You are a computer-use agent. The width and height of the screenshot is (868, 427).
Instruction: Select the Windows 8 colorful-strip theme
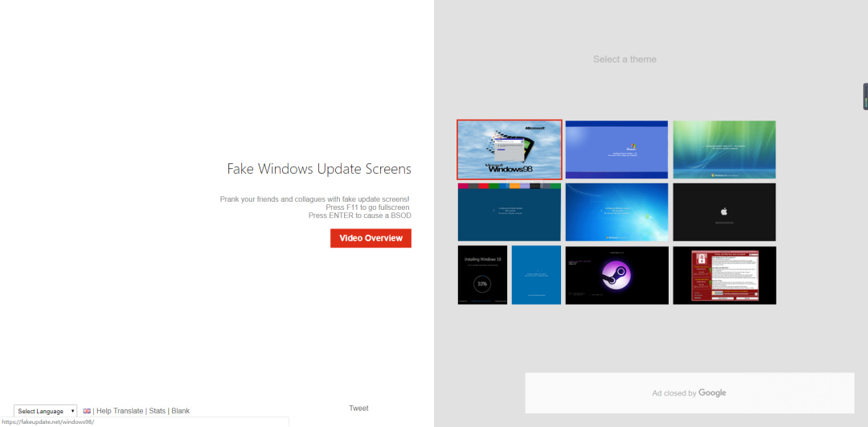(x=510, y=212)
